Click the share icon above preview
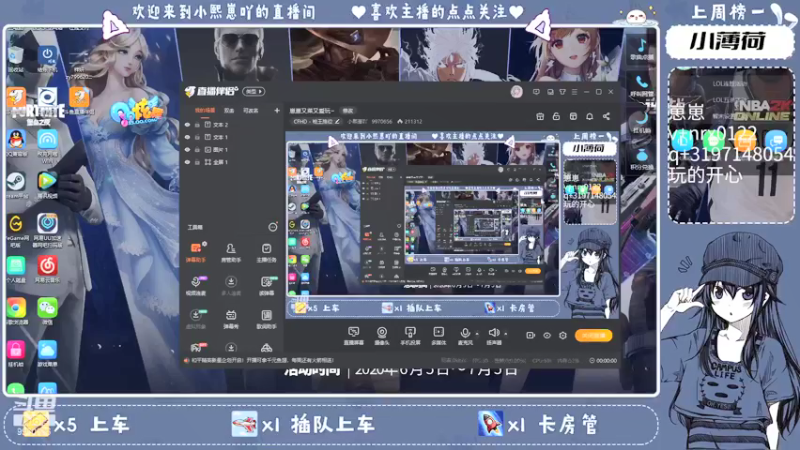 click(x=606, y=116)
